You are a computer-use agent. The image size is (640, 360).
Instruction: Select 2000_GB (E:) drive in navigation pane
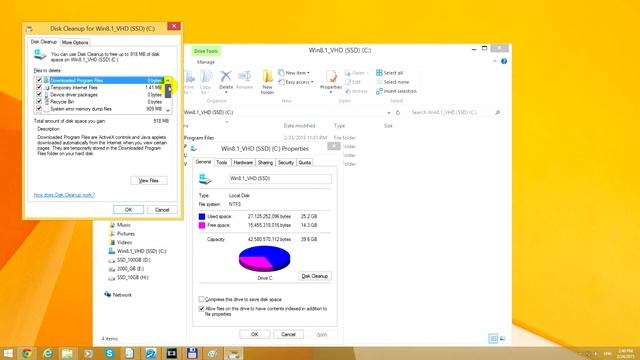[x=130, y=269]
